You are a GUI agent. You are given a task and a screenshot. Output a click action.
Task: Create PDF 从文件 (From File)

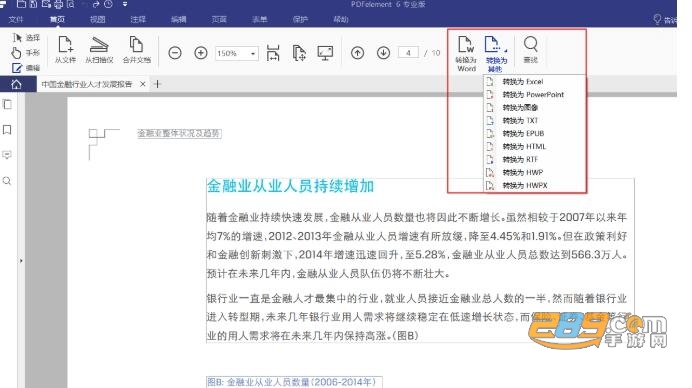65,49
